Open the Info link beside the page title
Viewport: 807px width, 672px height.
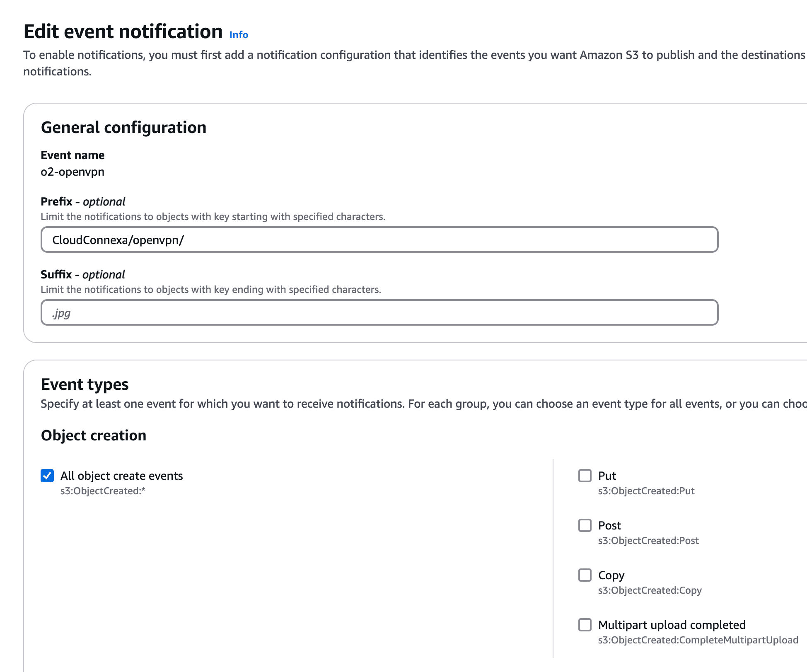(x=239, y=35)
